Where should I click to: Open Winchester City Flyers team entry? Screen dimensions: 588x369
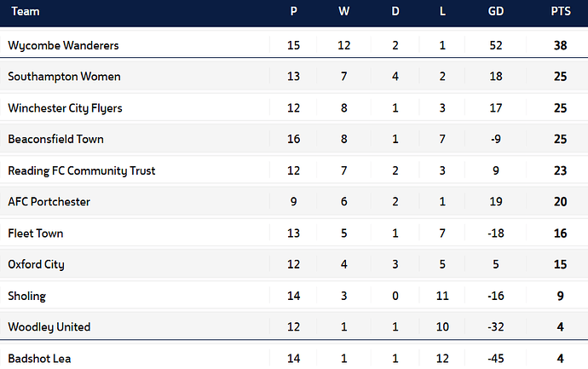coord(65,108)
